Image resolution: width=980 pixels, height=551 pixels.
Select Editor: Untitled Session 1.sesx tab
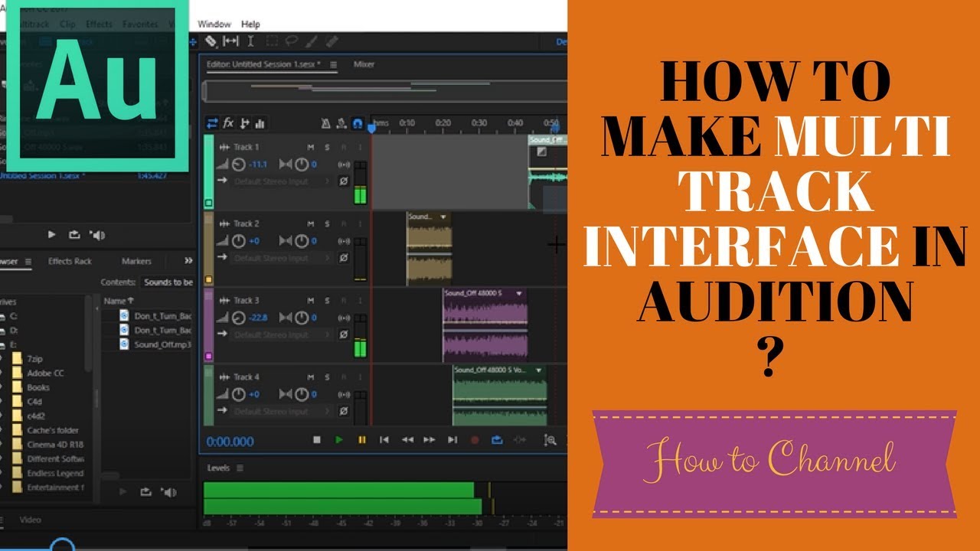pyautogui.click(x=263, y=64)
